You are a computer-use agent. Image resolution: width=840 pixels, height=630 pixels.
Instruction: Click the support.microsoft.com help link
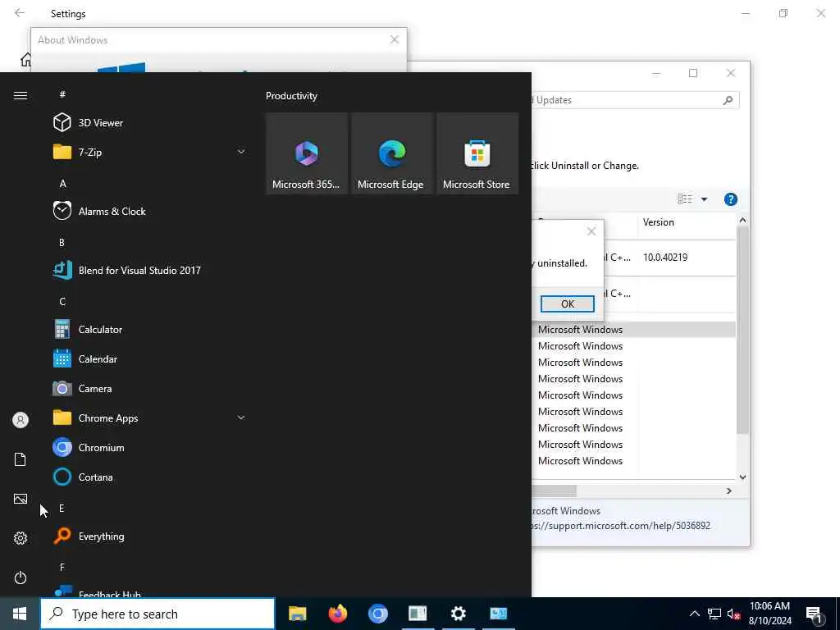621,526
